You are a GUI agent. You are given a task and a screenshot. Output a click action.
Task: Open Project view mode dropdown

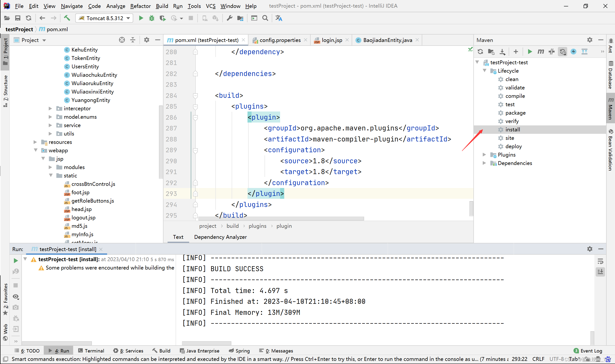pos(44,40)
